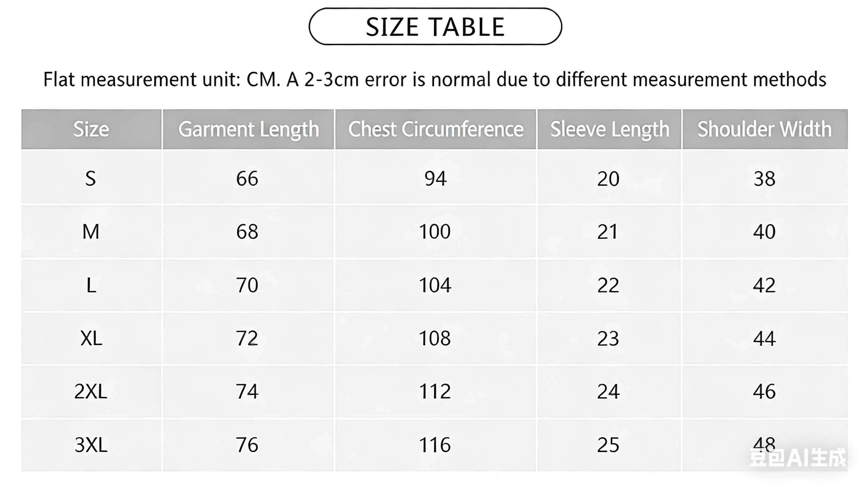Click the Shoulder Width column header
The height and width of the screenshot is (488, 868).
coord(764,129)
